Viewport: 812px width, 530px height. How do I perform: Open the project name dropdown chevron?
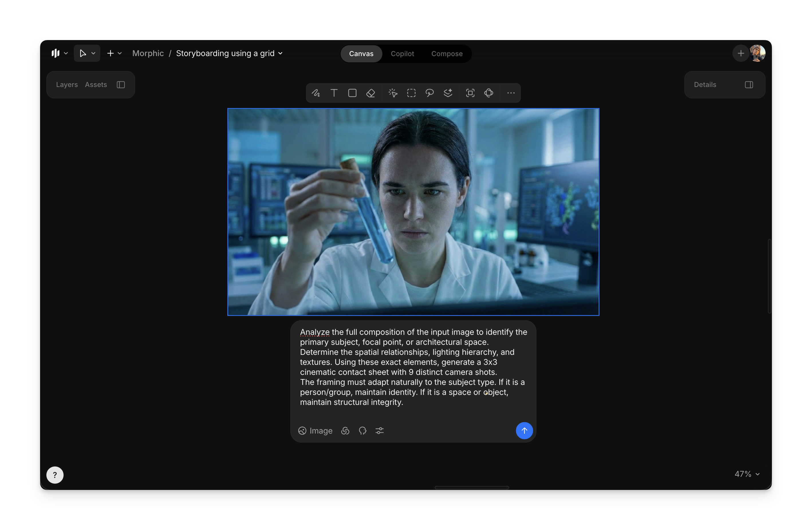280,54
